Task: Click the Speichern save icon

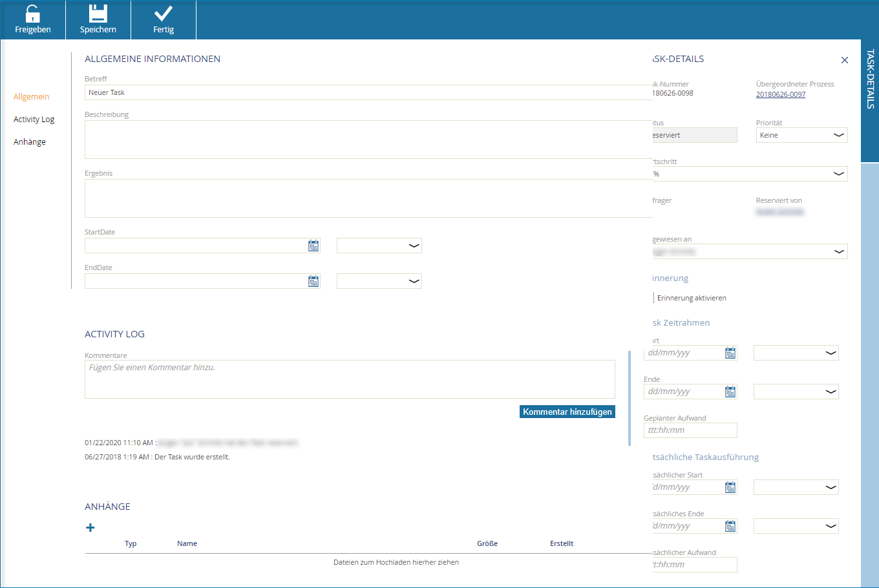Action: (98, 14)
